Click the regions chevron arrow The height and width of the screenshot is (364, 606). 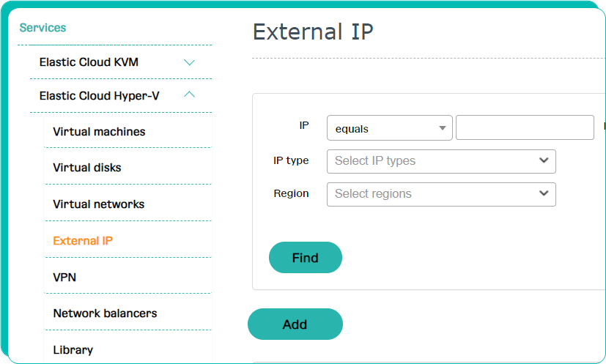point(544,193)
